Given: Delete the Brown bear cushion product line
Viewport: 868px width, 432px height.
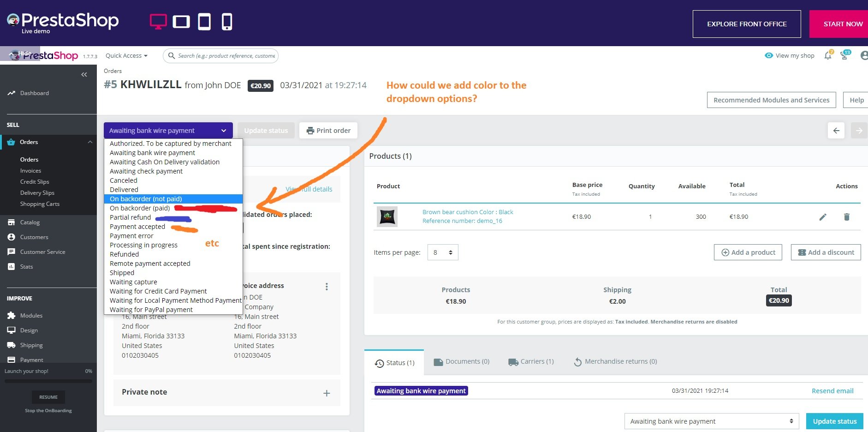Looking at the screenshot, I should [847, 217].
